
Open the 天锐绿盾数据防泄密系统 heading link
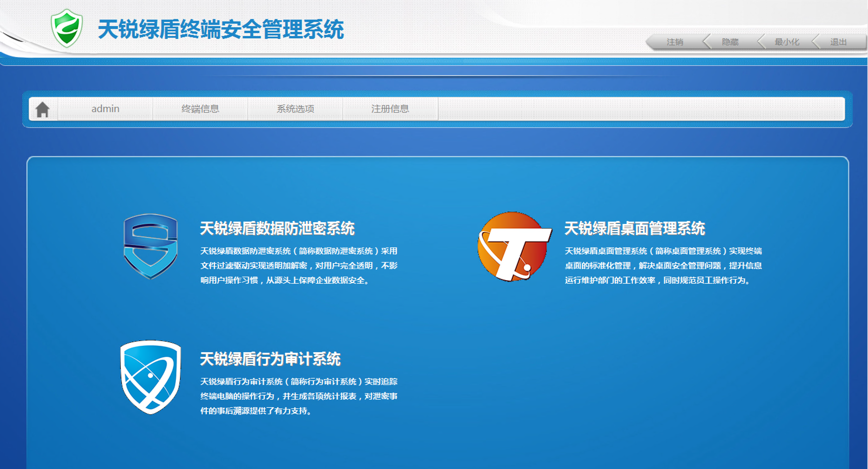pos(277,228)
